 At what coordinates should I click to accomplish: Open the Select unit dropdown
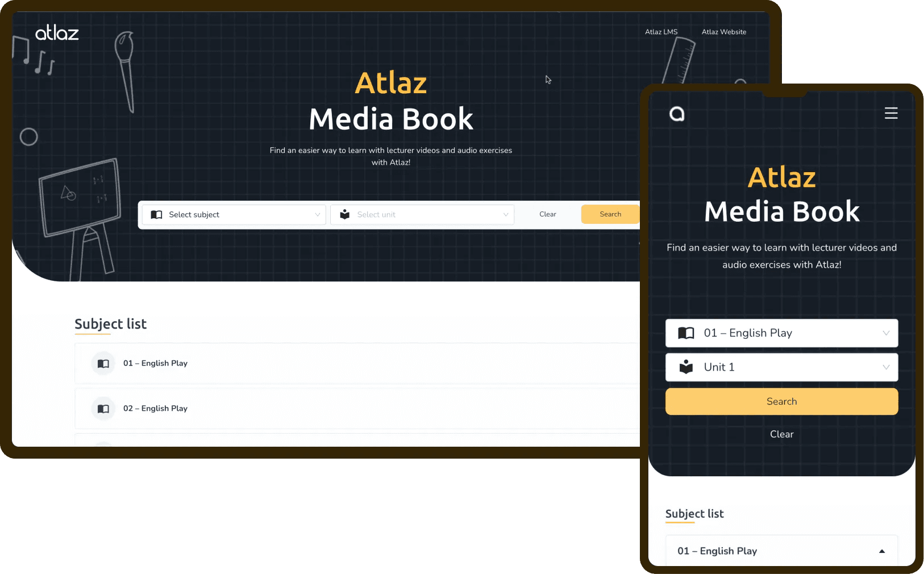point(422,215)
